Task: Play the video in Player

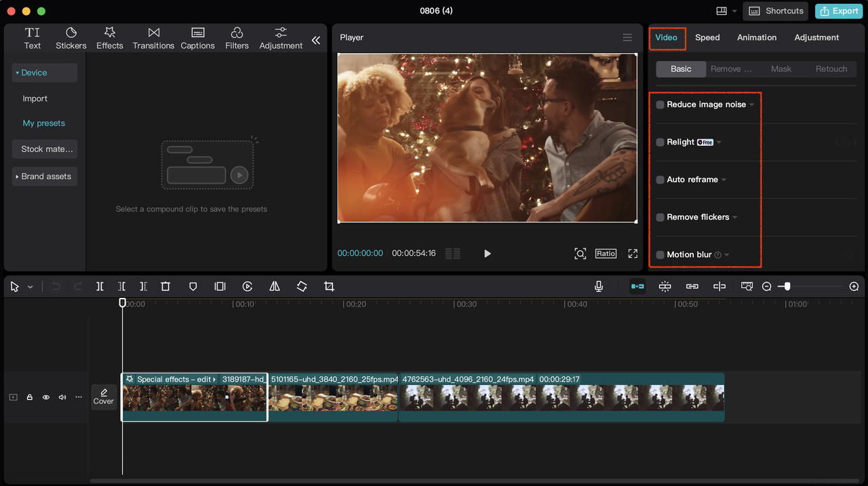Action: click(x=487, y=253)
